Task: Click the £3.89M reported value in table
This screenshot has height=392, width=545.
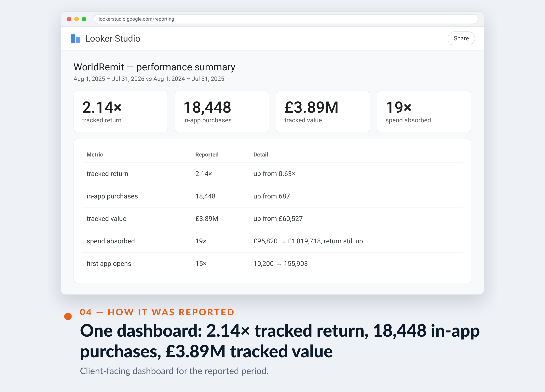Action: (207, 219)
